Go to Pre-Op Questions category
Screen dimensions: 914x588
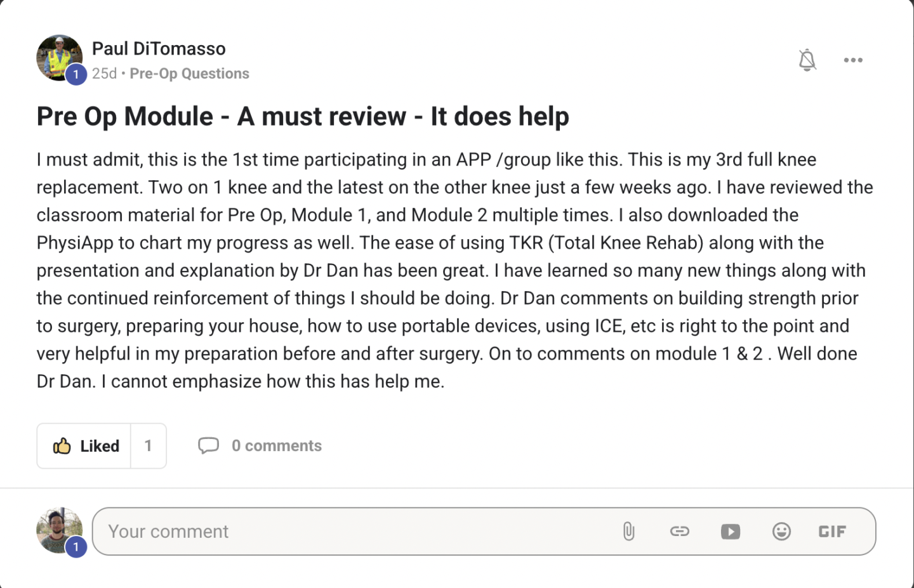189,74
